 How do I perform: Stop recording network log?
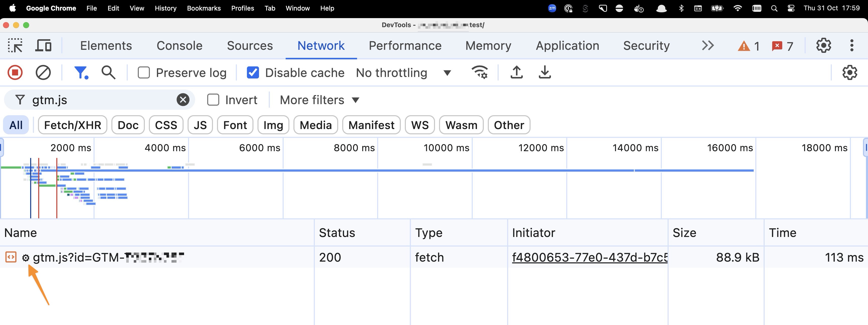pos(15,72)
